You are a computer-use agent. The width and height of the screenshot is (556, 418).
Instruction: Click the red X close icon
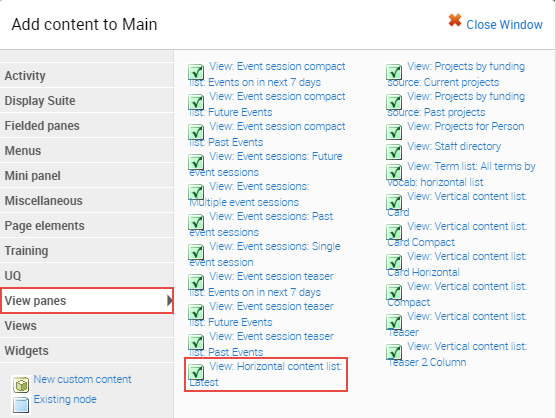pyautogui.click(x=455, y=21)
